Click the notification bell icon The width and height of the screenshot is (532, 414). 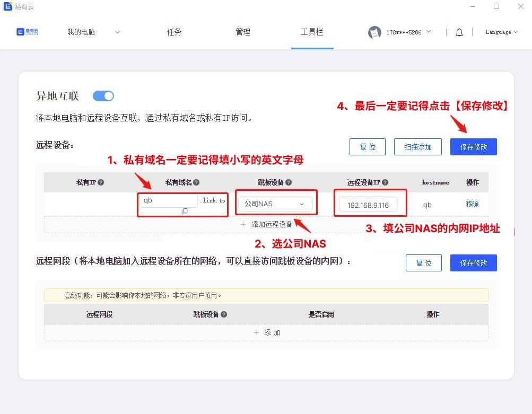coord(459,32)
